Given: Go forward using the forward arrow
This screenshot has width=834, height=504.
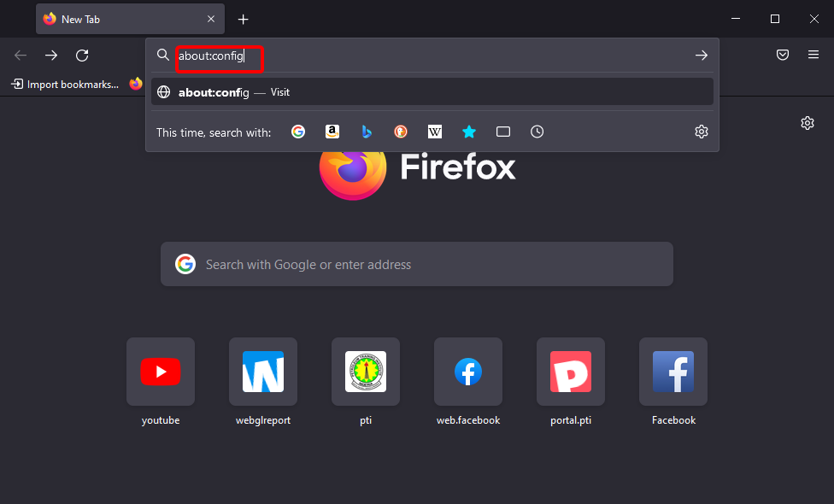Looking at the screenshot, I should [x=51, y=56].
